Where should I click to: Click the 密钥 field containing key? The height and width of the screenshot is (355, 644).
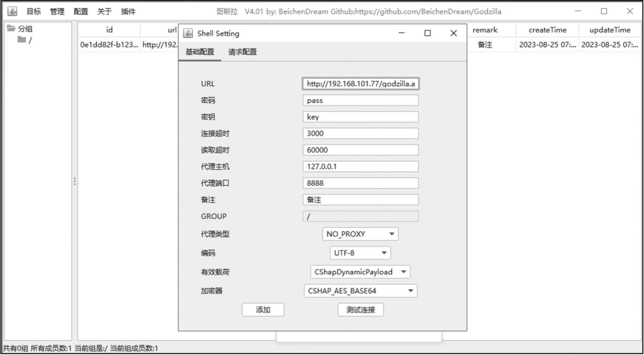tap(361, 117)
